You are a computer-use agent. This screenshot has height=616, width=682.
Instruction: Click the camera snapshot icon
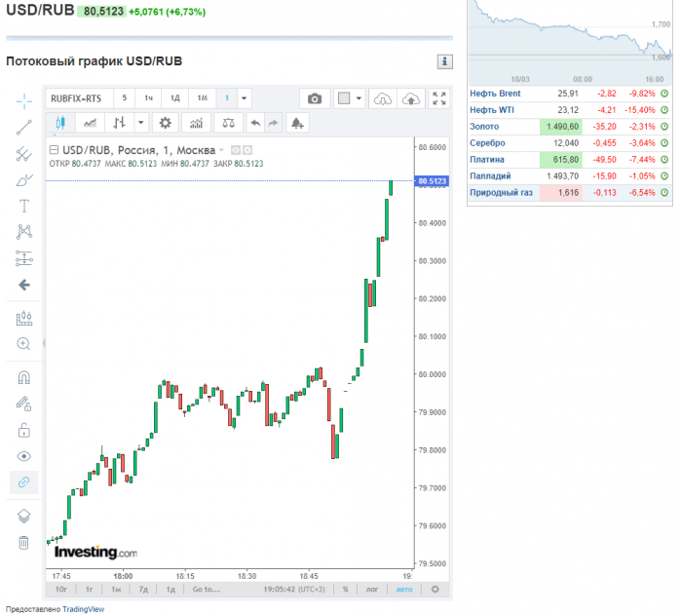pos(314,98)
